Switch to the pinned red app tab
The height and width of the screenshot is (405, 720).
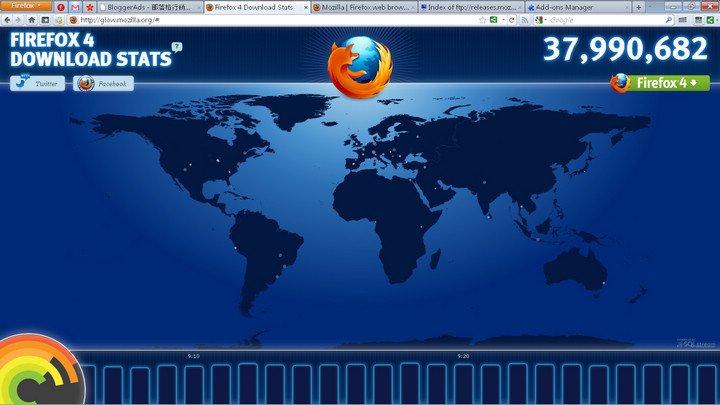pyautogui.click(x=61, y=7)
